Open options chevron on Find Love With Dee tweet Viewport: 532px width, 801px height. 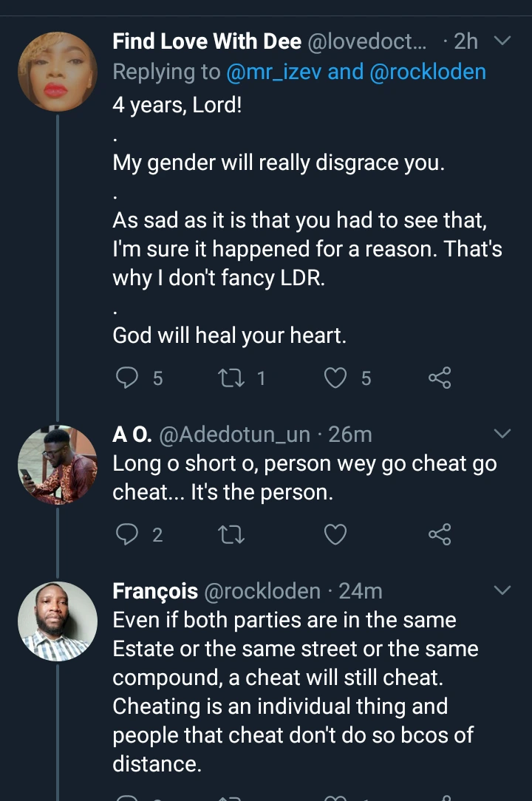502,41
